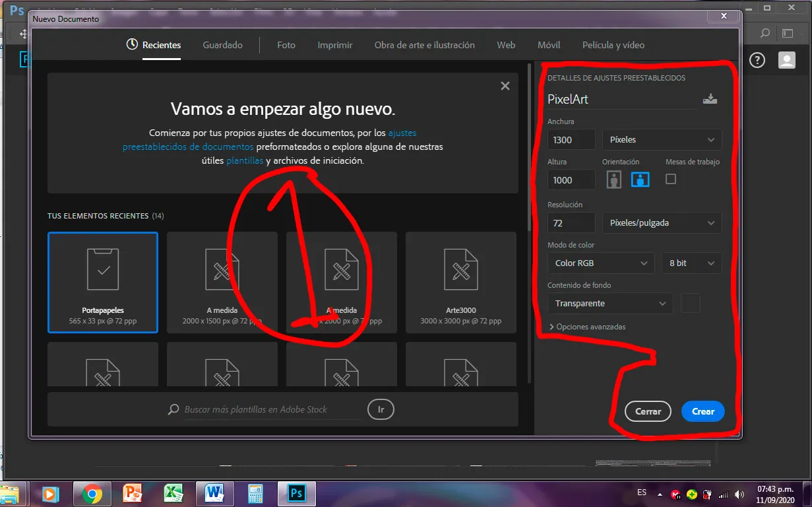Open the user account icon in Photoshop
The width and height of the screenshot is (812, 507).
tap(787, 61)
